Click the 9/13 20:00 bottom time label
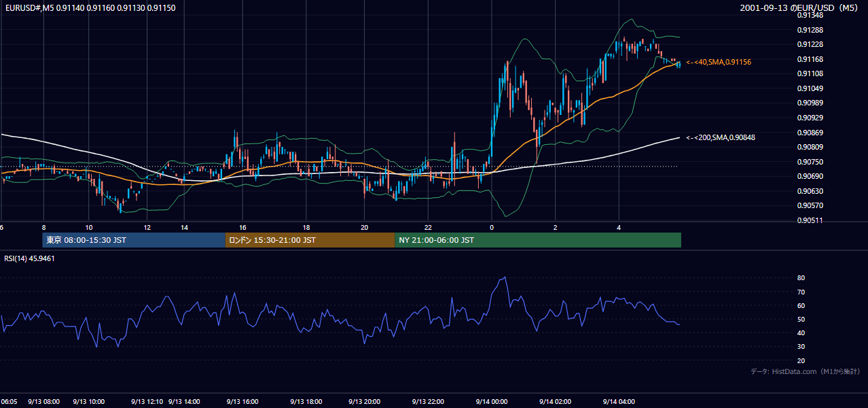This screenshot has height=408, width=868. 364,402
